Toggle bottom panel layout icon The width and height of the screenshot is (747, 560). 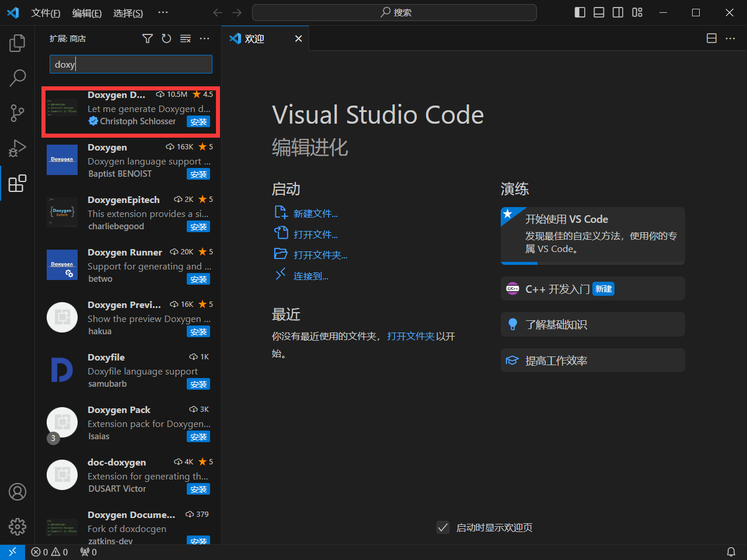coord(599,13)
